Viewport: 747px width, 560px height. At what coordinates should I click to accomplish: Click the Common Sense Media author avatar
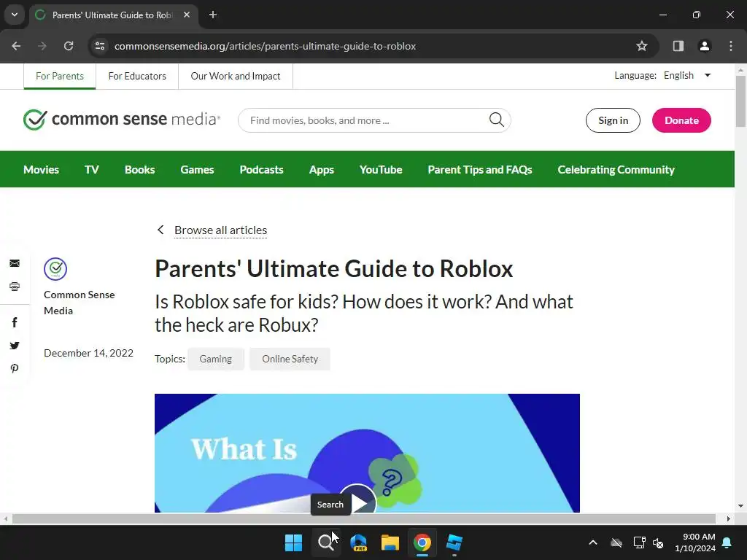pos(55,269)
